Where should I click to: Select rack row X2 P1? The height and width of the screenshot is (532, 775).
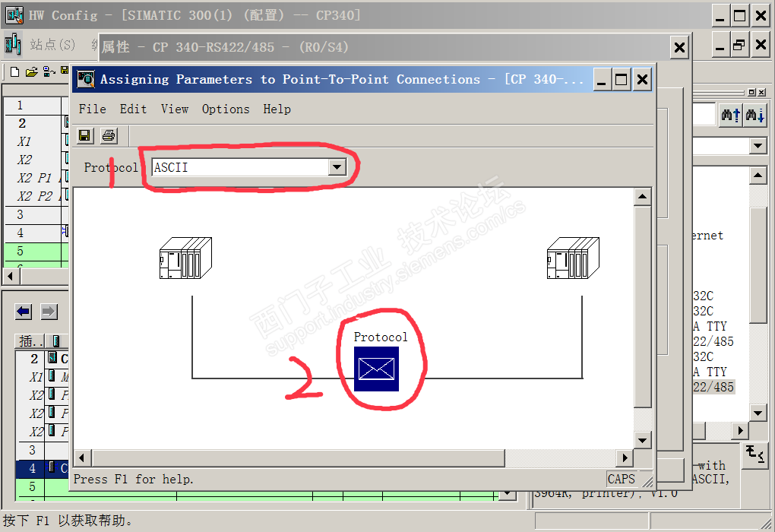(36, 178)
